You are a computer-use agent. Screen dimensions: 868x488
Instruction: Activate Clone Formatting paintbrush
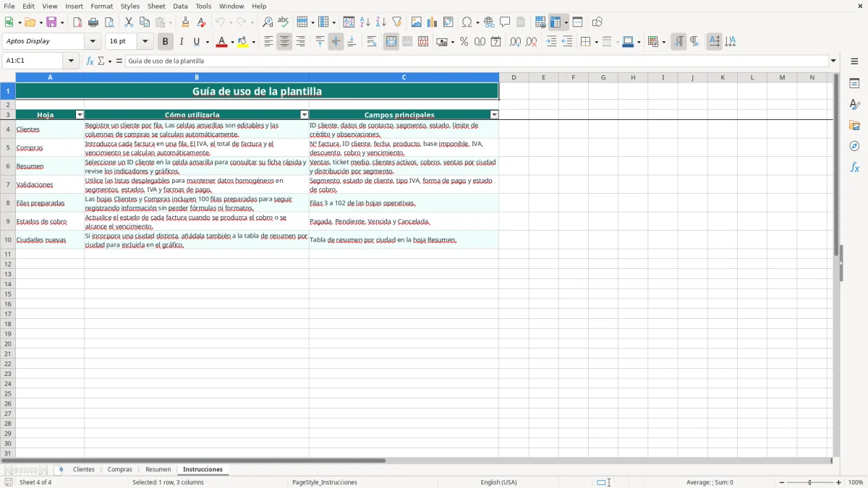(x=186, y=22)
